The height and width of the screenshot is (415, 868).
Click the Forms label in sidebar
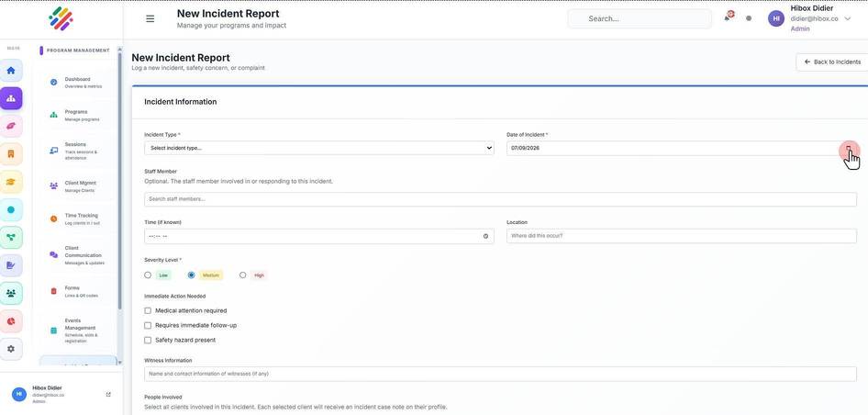(72, 288)
